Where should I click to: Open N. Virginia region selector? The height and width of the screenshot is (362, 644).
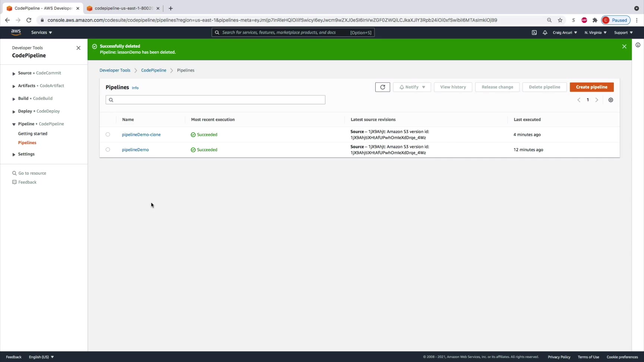pyautogui.click(x=596, y=33)
